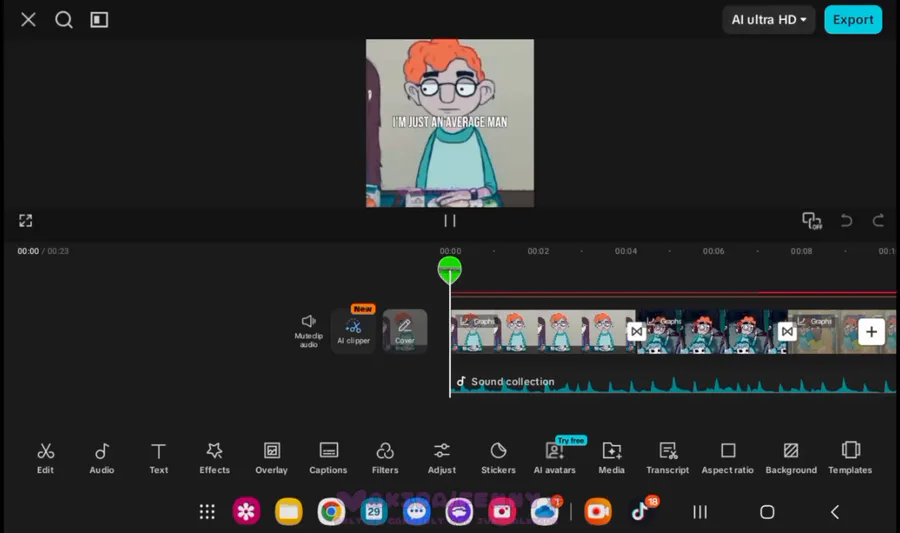Open the first transition between clips
Screen dimensions: 900x533
pos(636,332)
